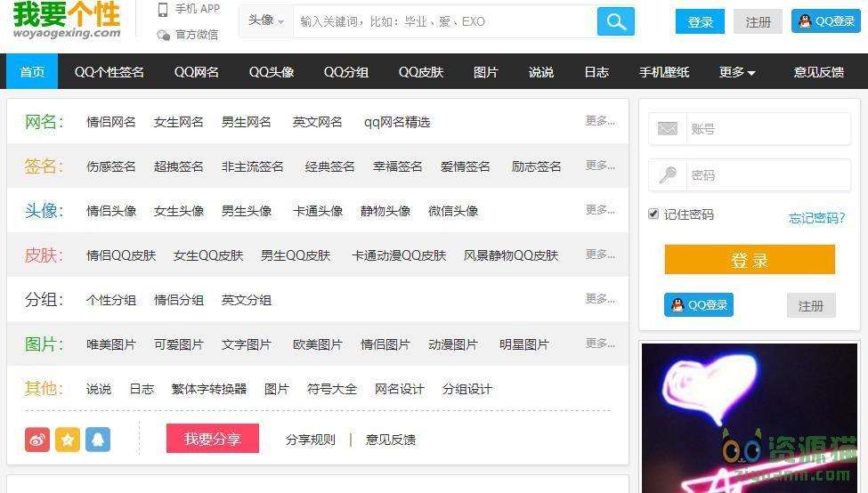The height and width of the screenshot is (493, 868).
Task: Open the 微信头像 link
Action: (453, 211)
